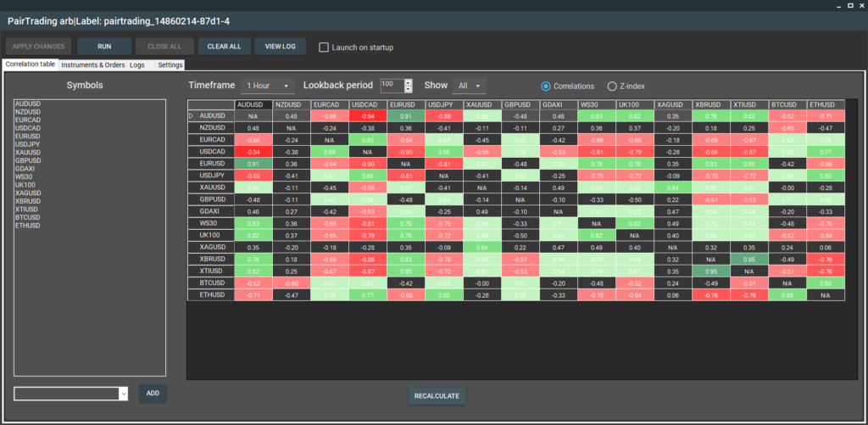The image size is (868, 425).
Task: Open the VIEW LOG button
Action: pos(280,47)
